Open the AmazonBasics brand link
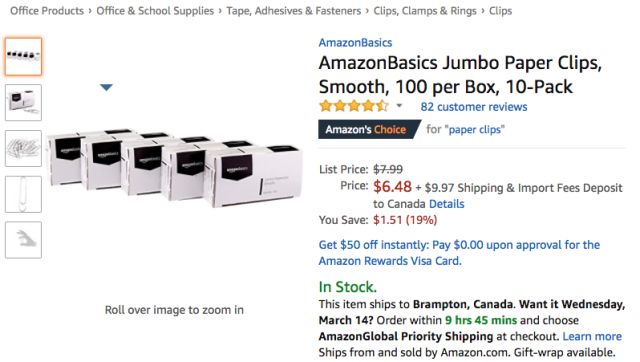Screen dimensions: 640x362 pos(355,42)
